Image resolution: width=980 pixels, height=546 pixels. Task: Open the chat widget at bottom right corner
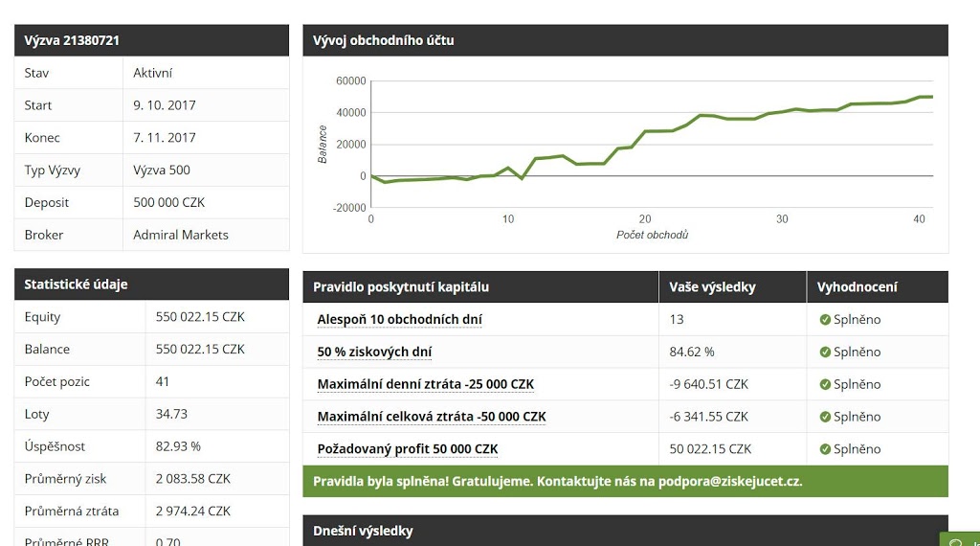(960, 539)
